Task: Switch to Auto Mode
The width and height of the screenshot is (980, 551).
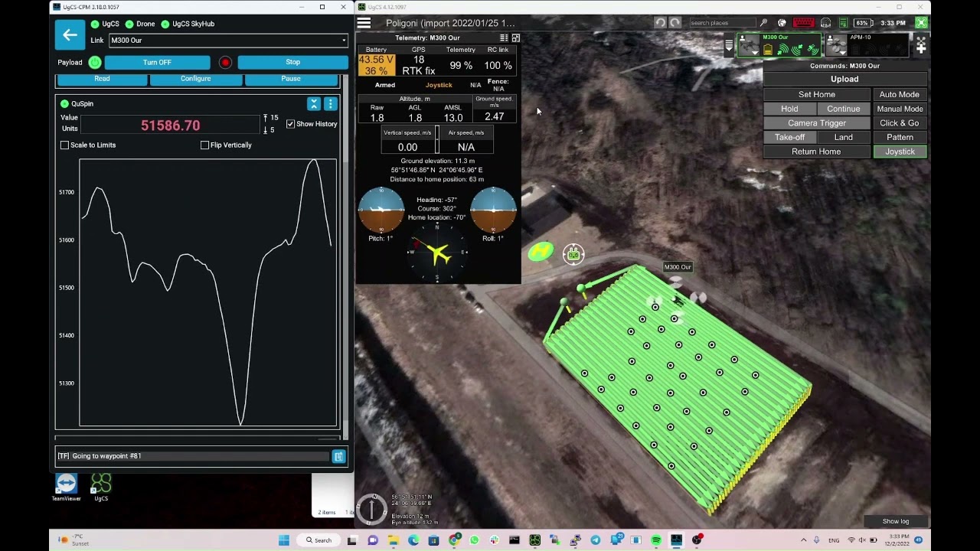Action: (x=900, y=95)
